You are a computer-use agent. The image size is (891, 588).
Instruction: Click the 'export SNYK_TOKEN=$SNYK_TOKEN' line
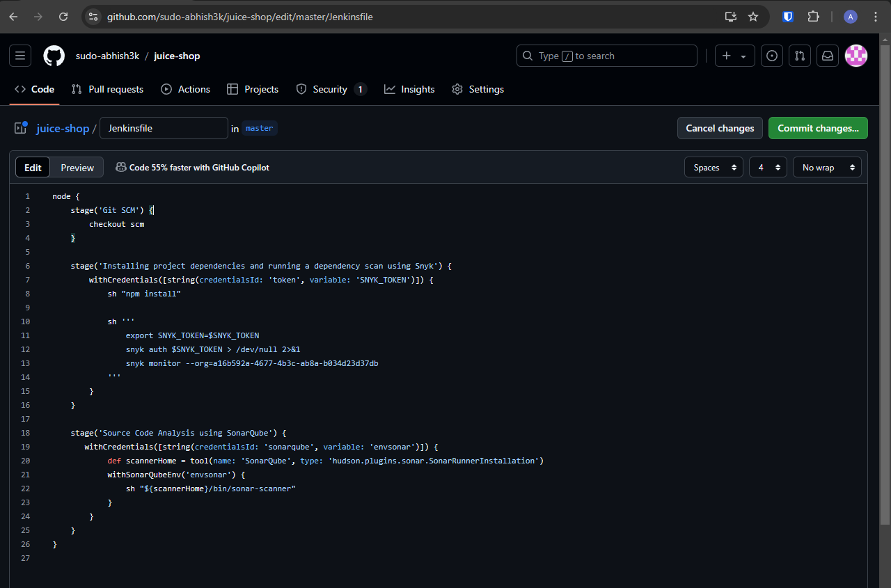[x=193, y=335]
